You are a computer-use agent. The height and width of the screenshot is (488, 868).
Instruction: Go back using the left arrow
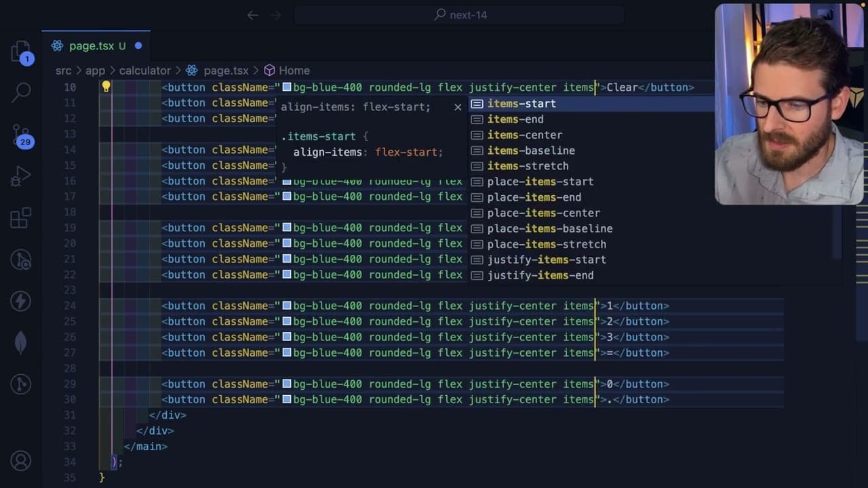[253, 15]
